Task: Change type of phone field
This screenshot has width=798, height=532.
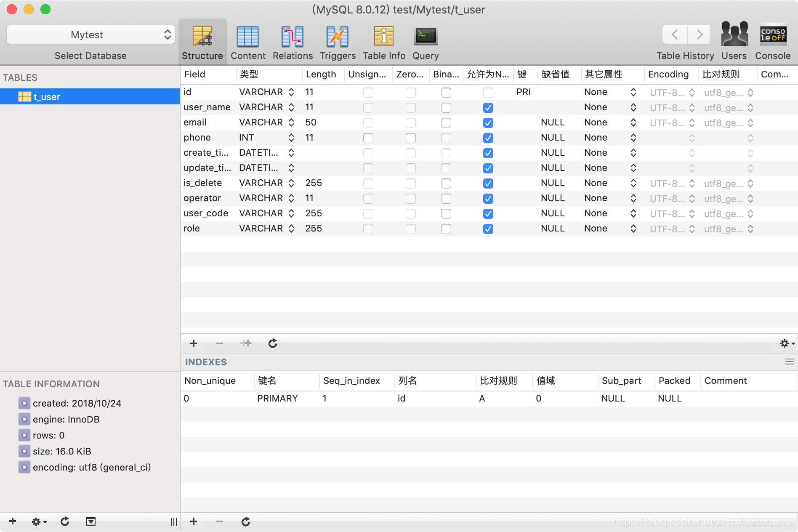Action: 266,138
